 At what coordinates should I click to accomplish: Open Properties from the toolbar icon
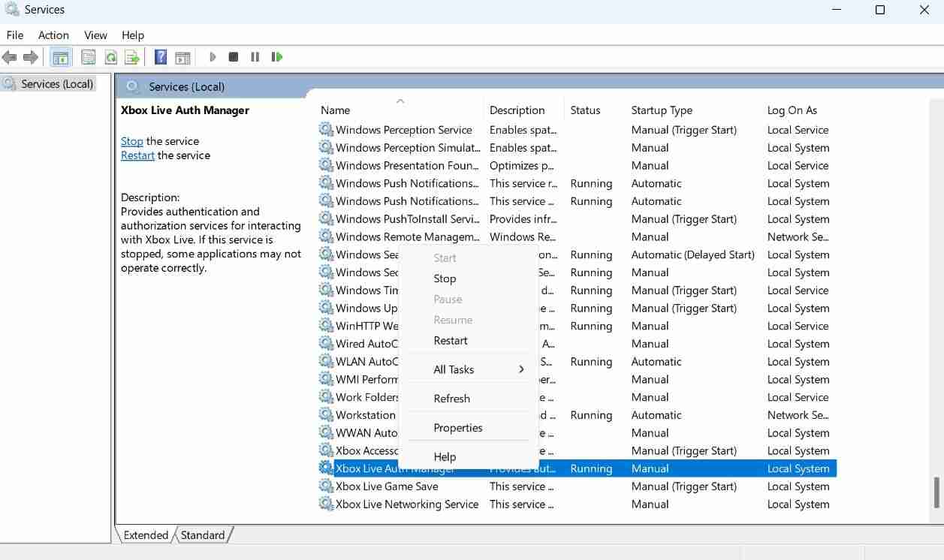[x=88, y=57]
